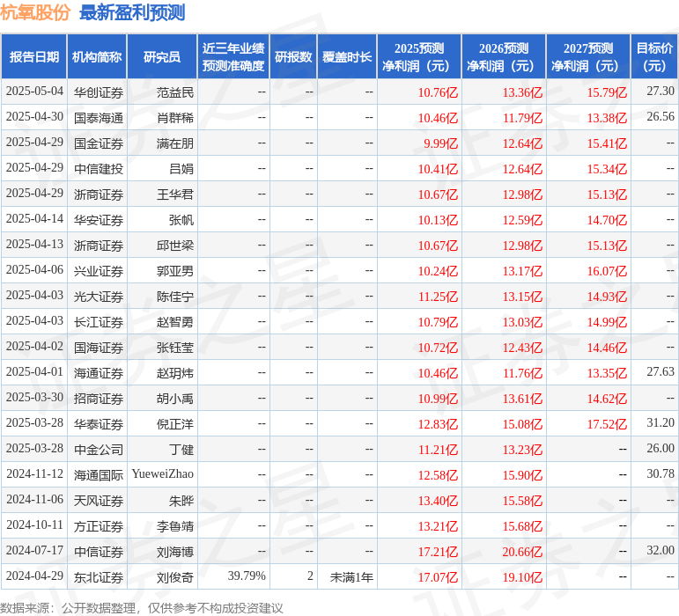The image size is (679, 616).
Task: Click target price 31.20
Action: click(661, 422)
